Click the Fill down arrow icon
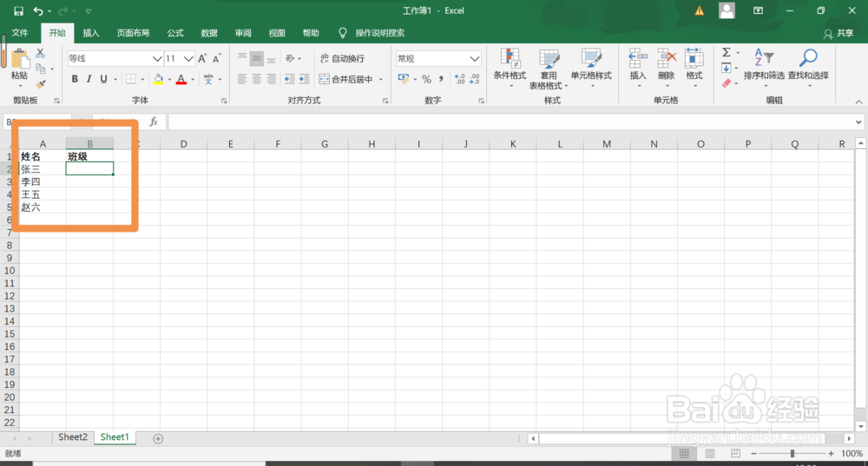This screenshot has height=466, width=868. 727,68
